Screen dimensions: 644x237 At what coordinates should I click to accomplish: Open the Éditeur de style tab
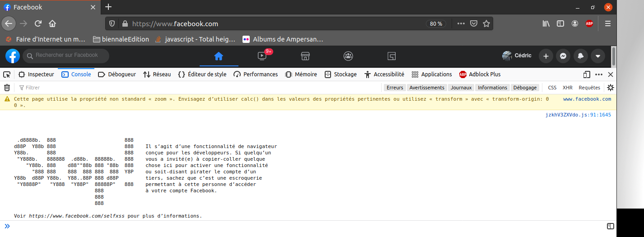click(x=202, y=74)
